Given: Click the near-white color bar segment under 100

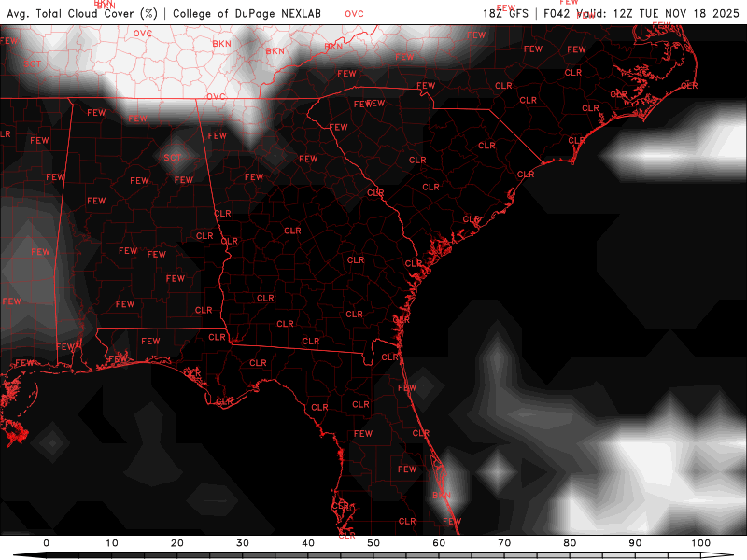Looking at the screenshot, I should [x=684, y=555].
